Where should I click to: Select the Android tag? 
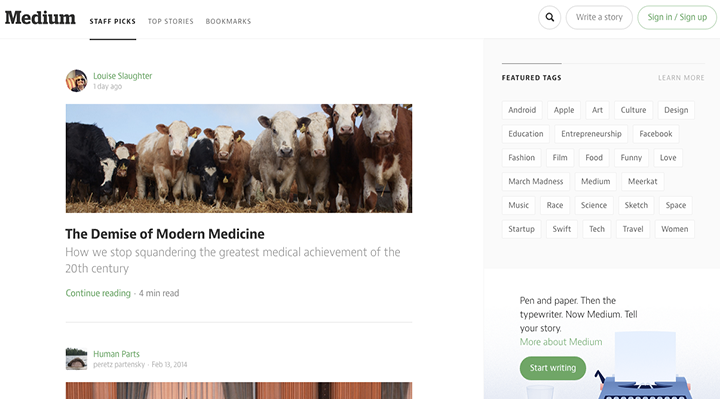[x=522, y=110]
